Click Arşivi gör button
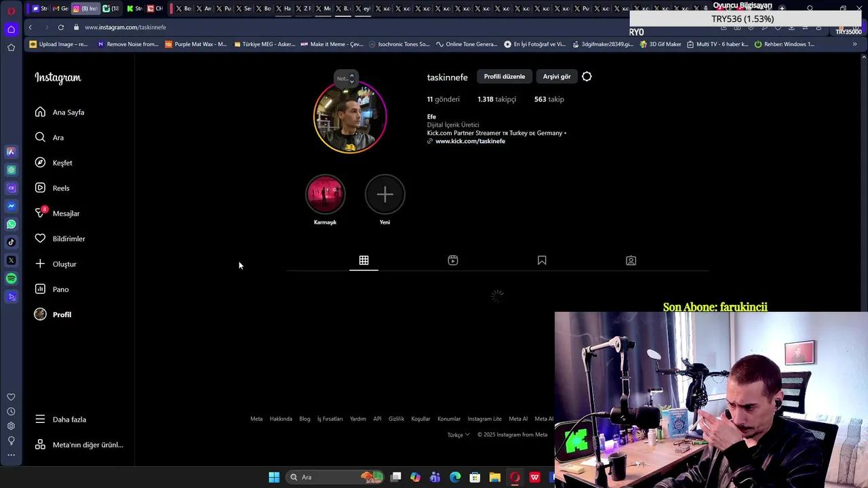 557,77
